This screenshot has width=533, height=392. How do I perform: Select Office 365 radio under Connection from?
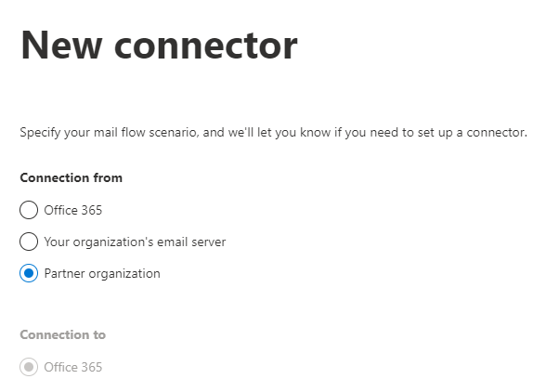(x=29, y=210)
